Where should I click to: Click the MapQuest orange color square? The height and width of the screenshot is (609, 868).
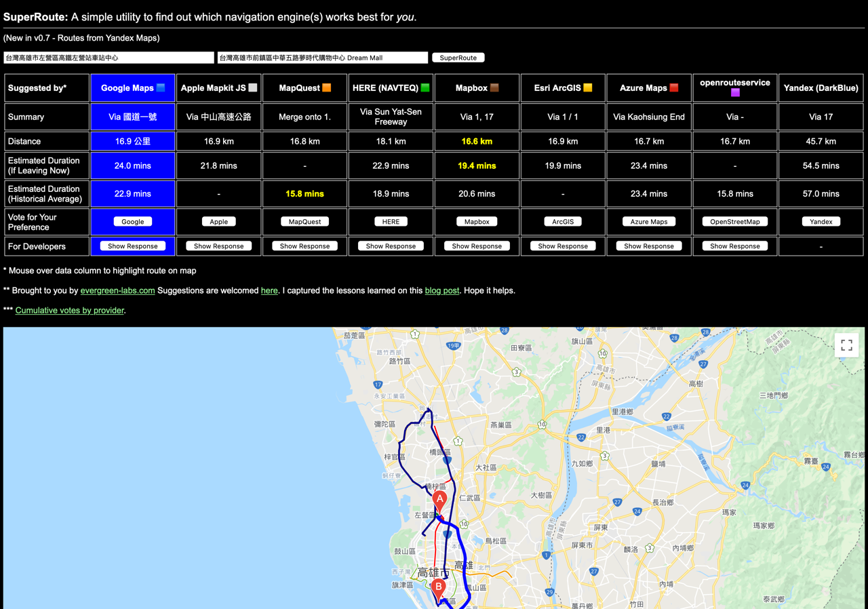pos(327,87)
